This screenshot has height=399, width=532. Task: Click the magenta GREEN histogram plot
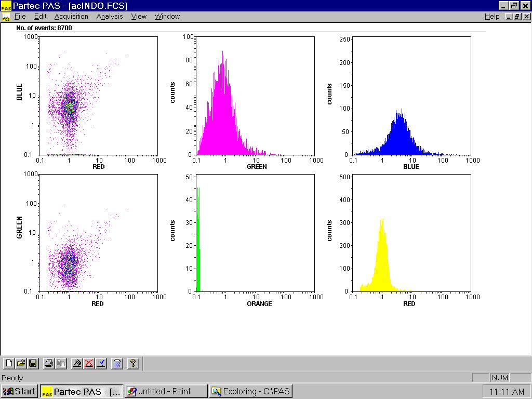click(256, 96)
